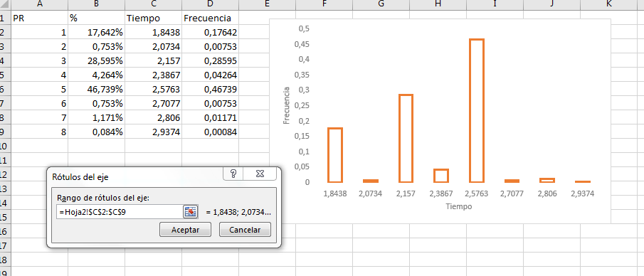Click cell with 0,04264

(211, 75)
